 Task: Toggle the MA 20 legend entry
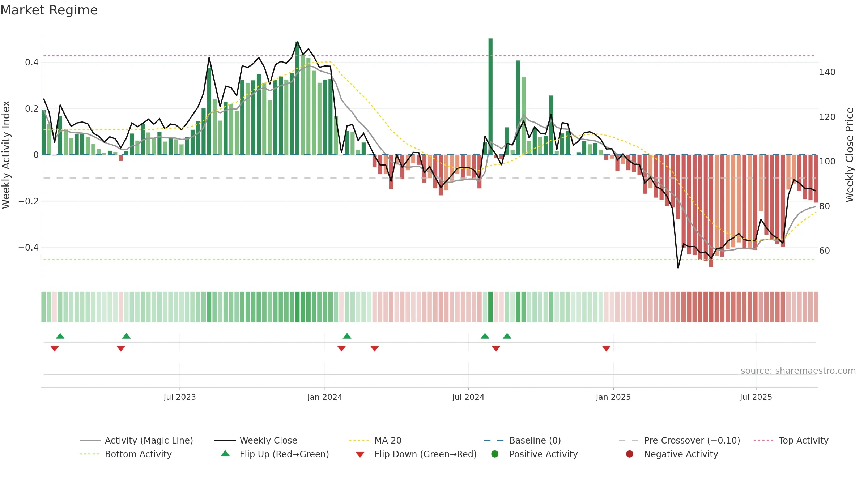tap(375, 440)
